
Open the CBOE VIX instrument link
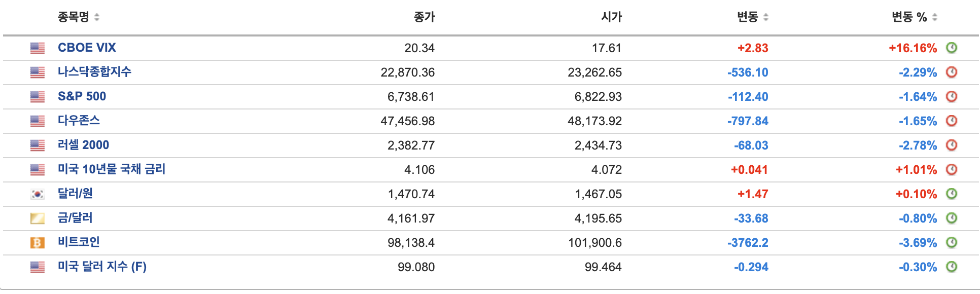click(87, 48)
